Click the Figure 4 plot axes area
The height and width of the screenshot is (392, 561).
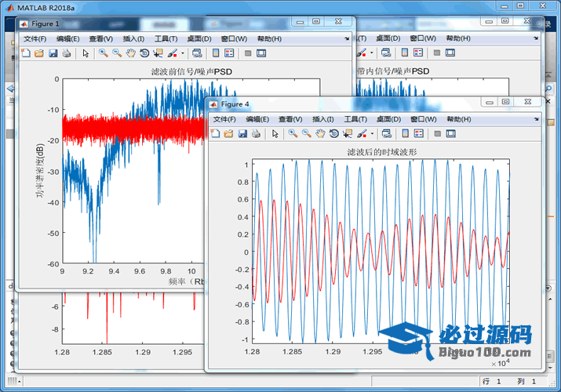coord(377,251)
